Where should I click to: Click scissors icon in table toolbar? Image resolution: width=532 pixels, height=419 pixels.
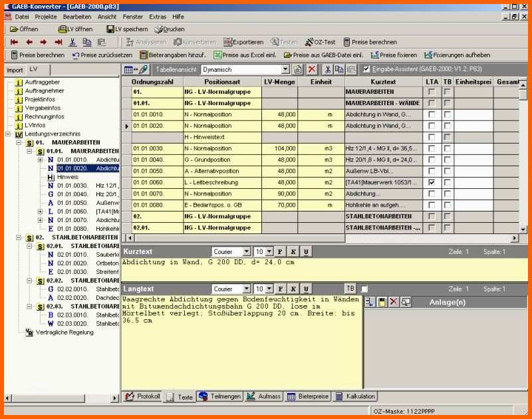327,70
